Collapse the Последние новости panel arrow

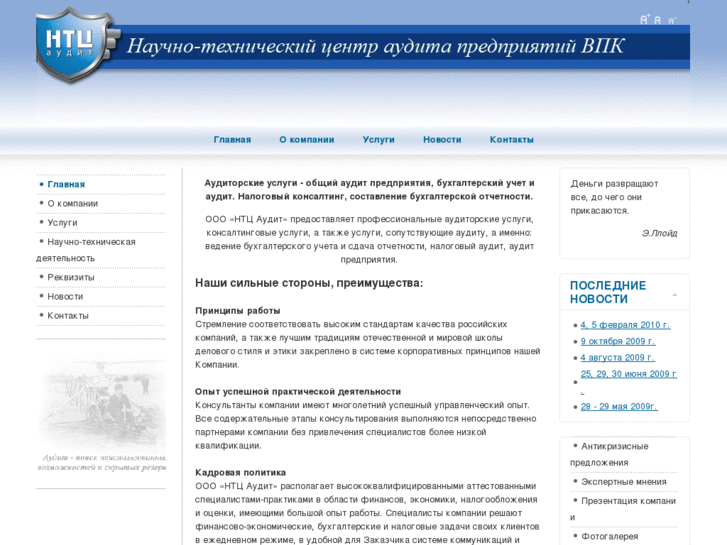click(x=675, y=295)
